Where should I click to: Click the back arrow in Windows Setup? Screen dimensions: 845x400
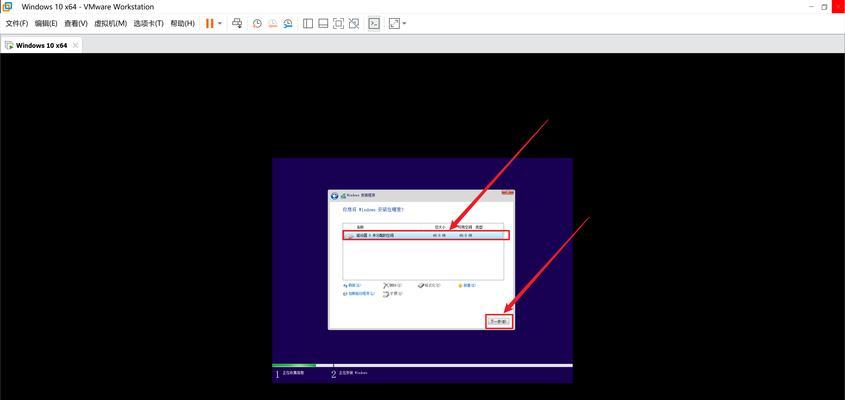coord(334,195)
